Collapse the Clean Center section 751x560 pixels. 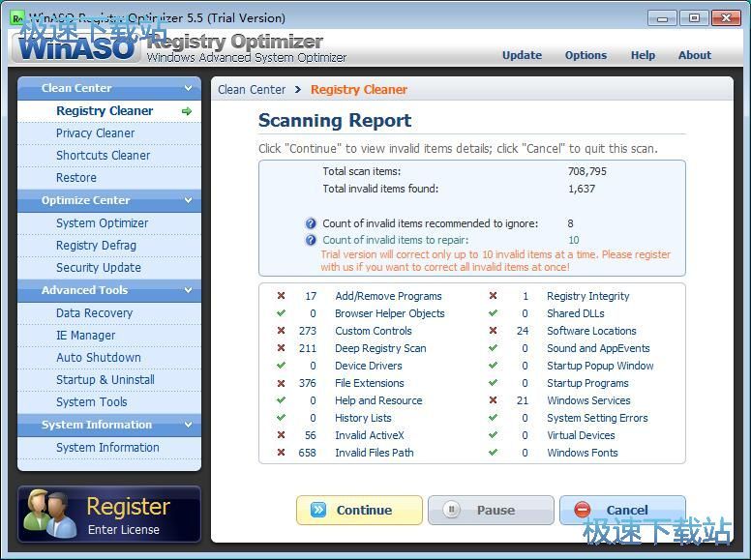pos(188,88)
